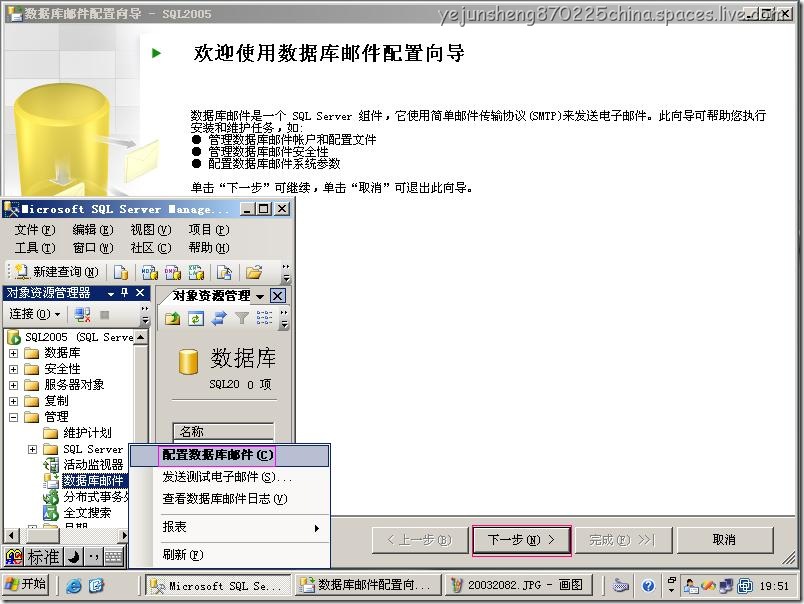Screen dimensions: 804x604
Task: Click the grey stop icon in Object Explorer toolbar
Action: (105, 314)
